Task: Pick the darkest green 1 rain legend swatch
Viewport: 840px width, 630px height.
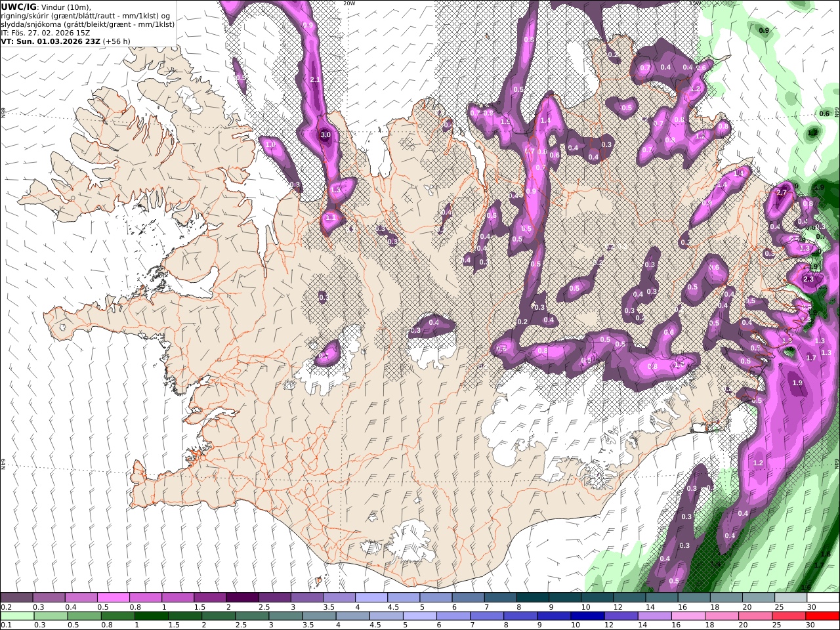Action: pyautogui.click(x=151, y=616)
